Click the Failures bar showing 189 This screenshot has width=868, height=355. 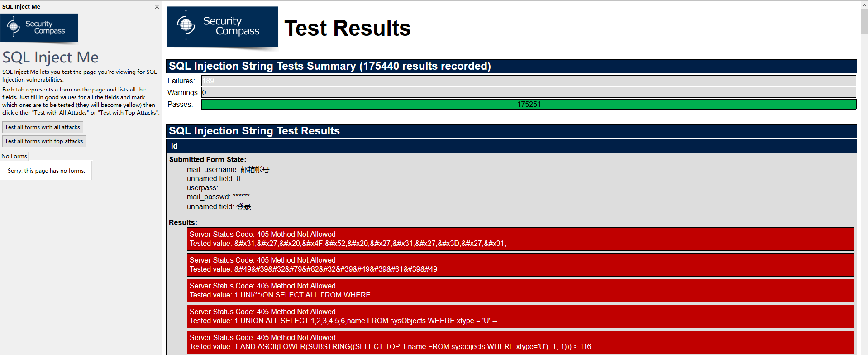pos(529,81)
